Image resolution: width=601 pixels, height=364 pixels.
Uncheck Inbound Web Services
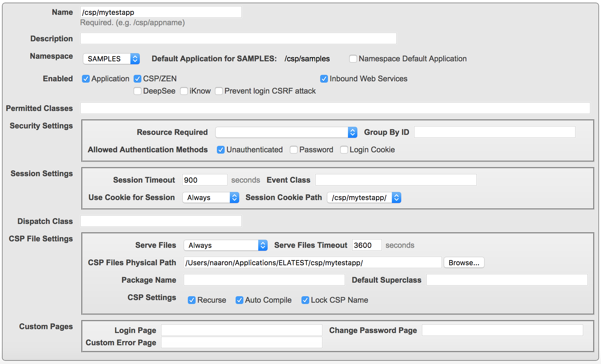(x=324, y=79)
